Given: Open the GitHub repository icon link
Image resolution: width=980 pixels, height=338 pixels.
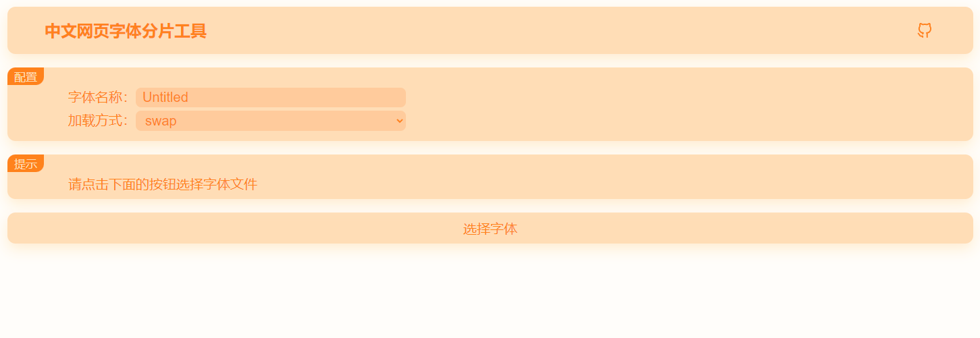Looking at the screenshot, I should coord(925,30).
